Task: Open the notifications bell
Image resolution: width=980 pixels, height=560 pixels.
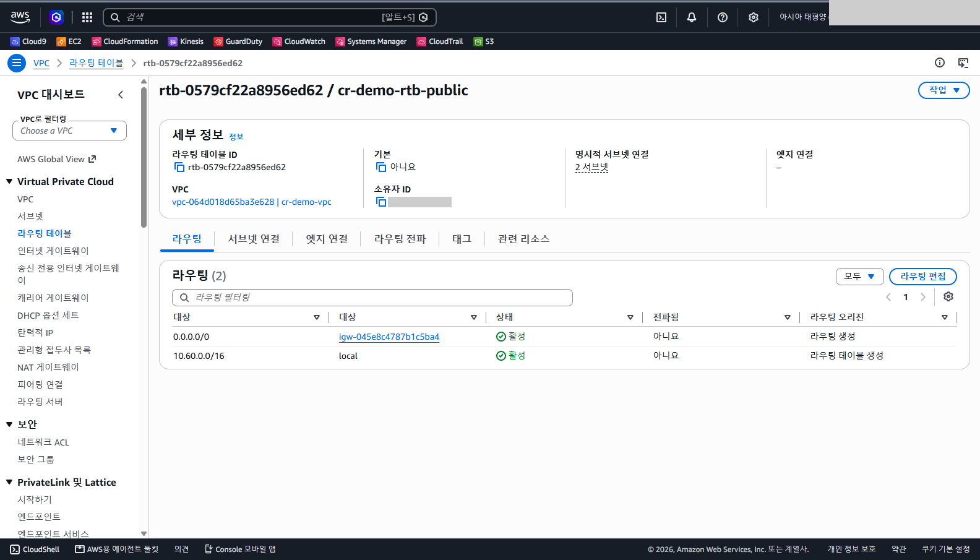Action: coord(692,17)
